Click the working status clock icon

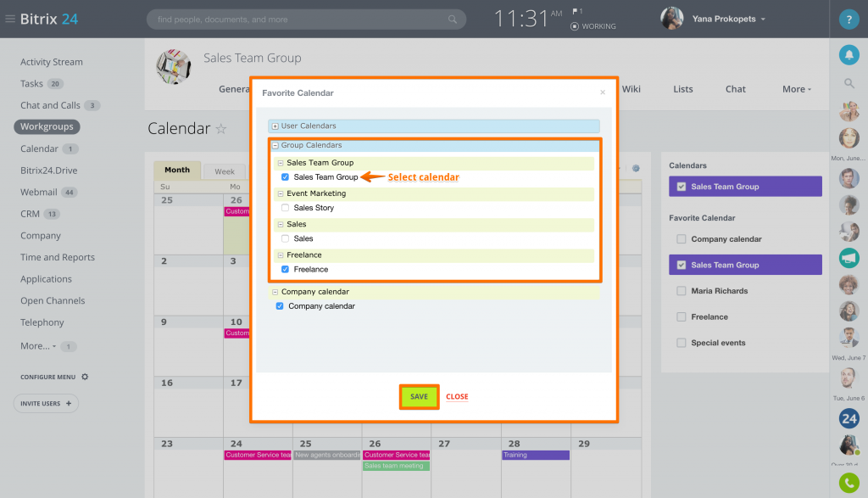point(575,26)
